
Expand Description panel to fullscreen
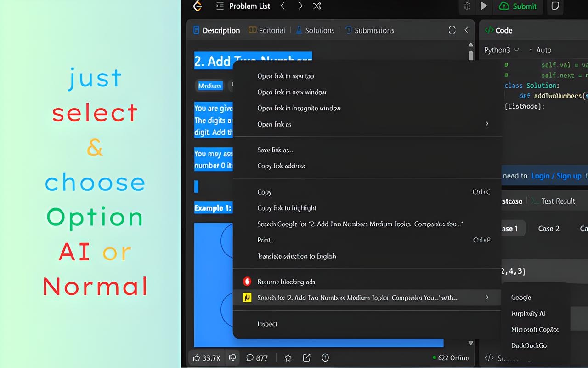[452, 29]
